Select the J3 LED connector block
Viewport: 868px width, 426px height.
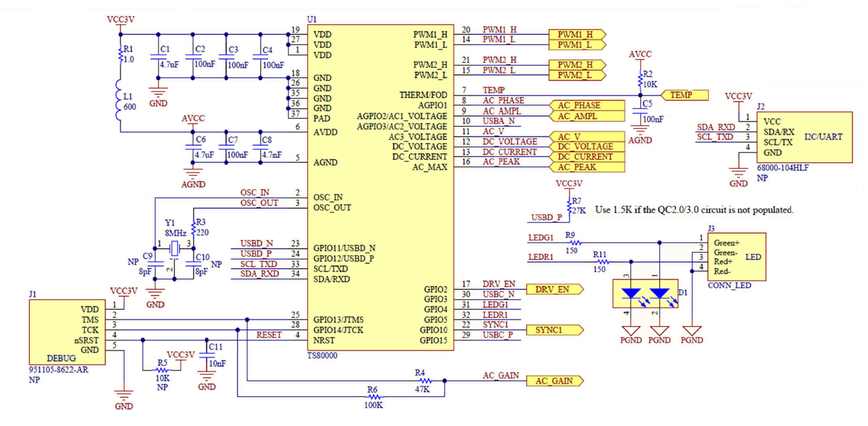point(737,256)
